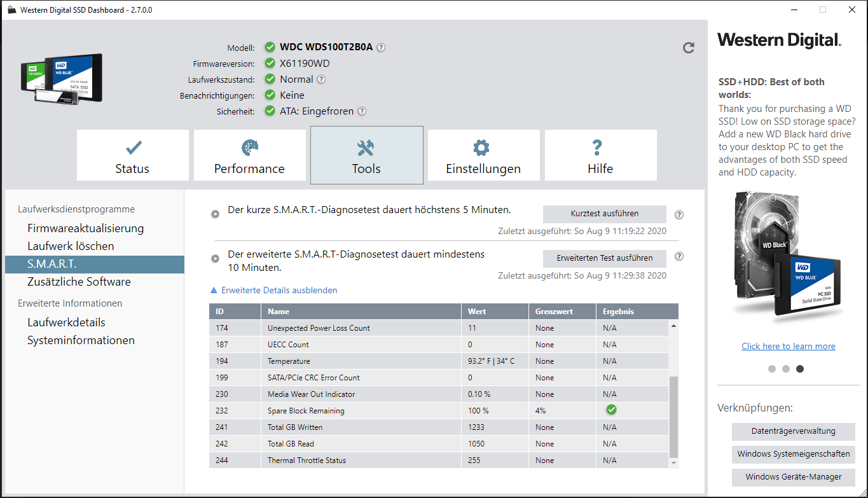Click temperature value 93.2° F | 34° C
Screen dimensions: 868x498
(x=491, y=361)
